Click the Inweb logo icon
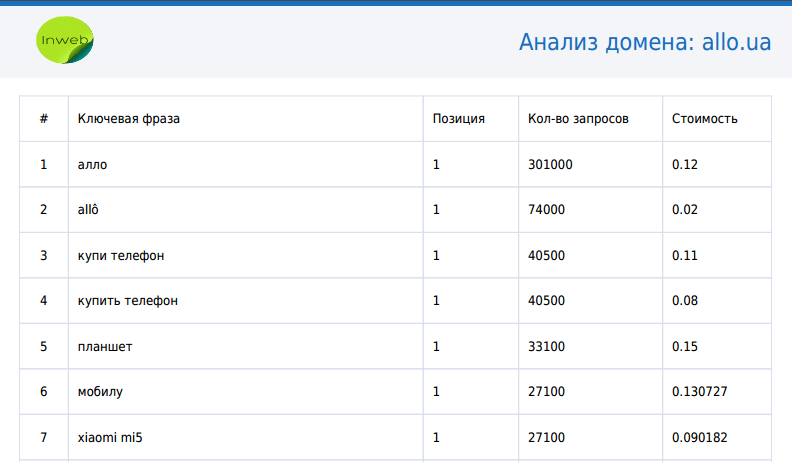The width and height of the screenshot is (792, 462). (65, 40)
